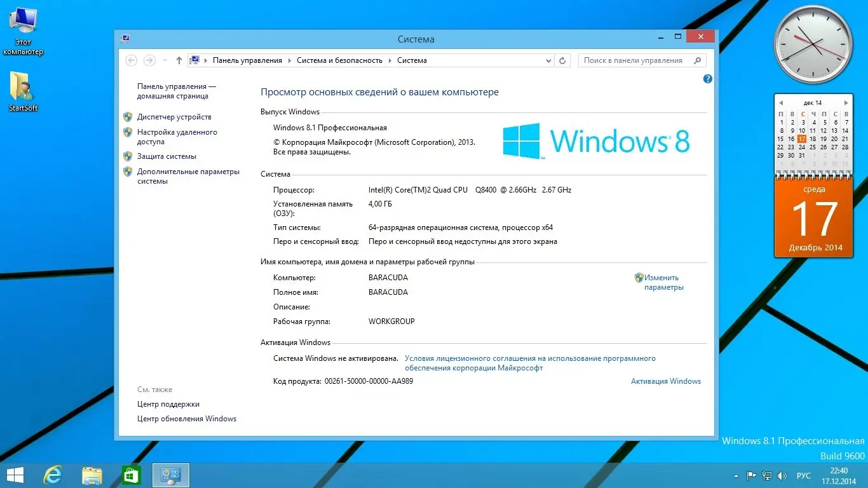868x488 pixels.
Task: Open Центр поддержки link
Action: click(168, 404)
